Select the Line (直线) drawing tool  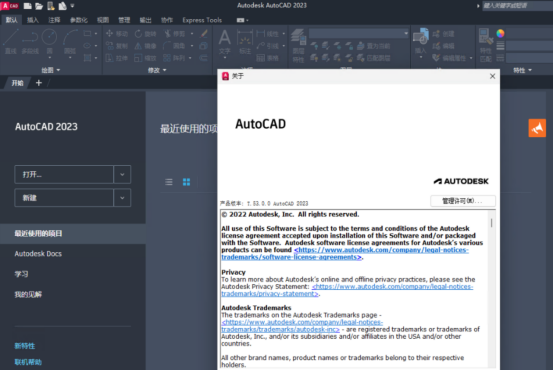pos(11,41)
